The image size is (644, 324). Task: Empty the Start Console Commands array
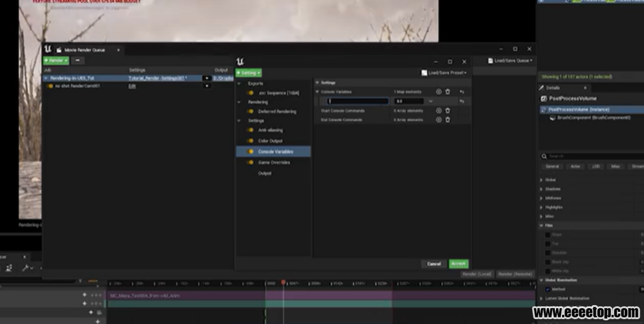pos(448,110)
